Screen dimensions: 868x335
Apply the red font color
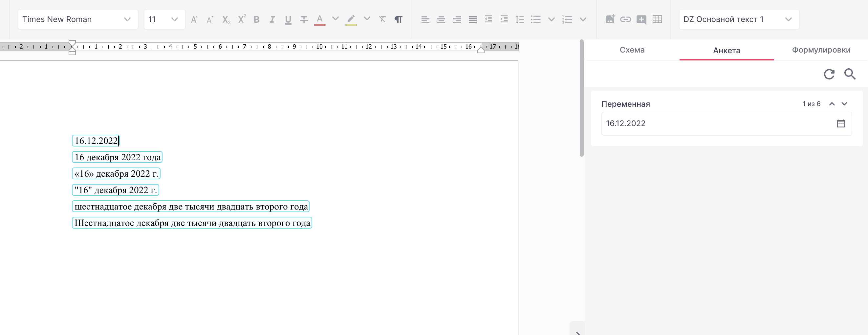pyautogui.click(x=319, y=20)
